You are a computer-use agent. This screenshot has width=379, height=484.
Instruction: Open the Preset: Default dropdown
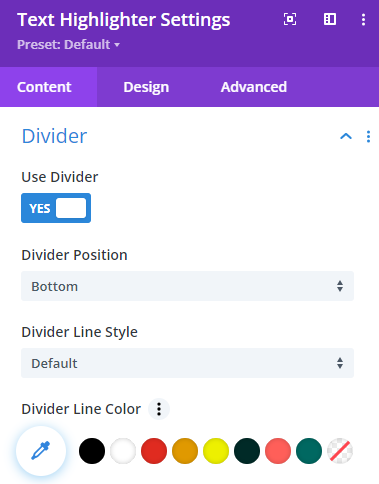click(x=68, y=45)
